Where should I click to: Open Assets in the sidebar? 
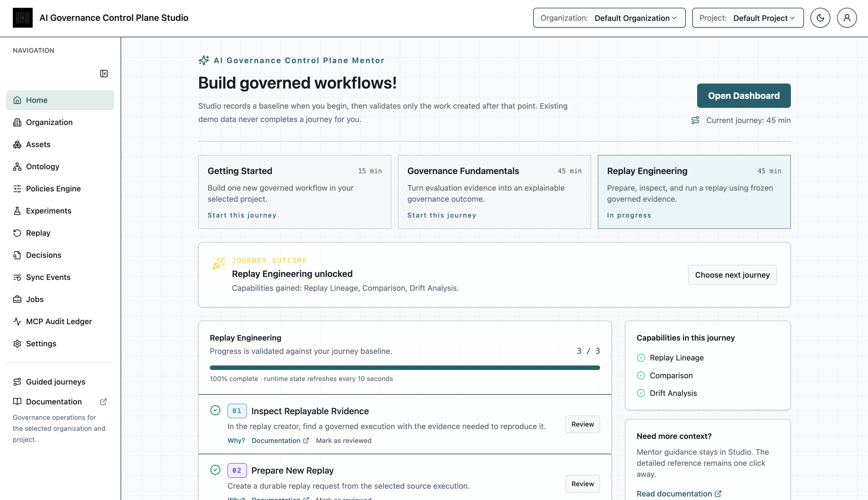[60, 145]
